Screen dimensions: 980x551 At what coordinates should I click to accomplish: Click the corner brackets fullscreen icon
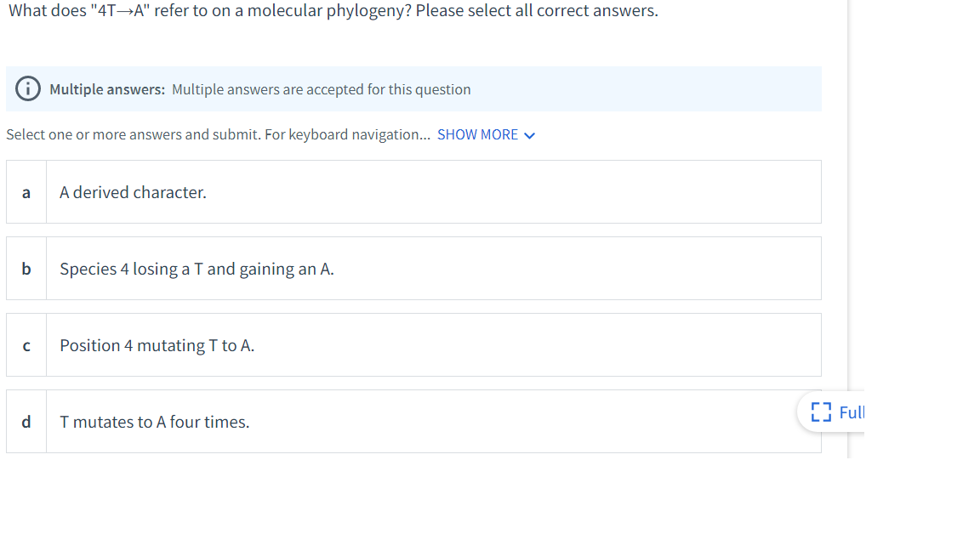point(821,412)
